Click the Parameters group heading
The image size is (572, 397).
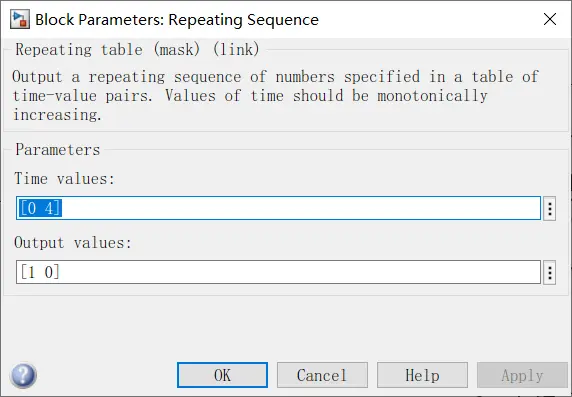tap(58, 150)
